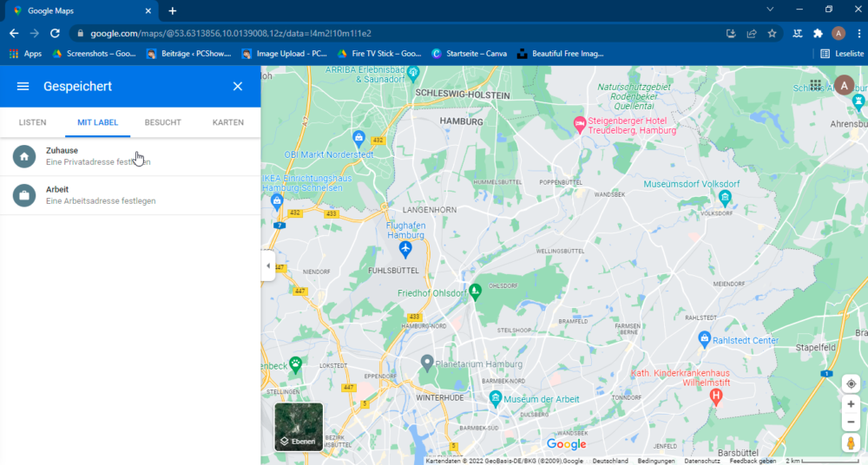Click the Steigenberger Hotel Treudelberg marker
Viewport: 868px width, 465px height.
pos(580,124)
